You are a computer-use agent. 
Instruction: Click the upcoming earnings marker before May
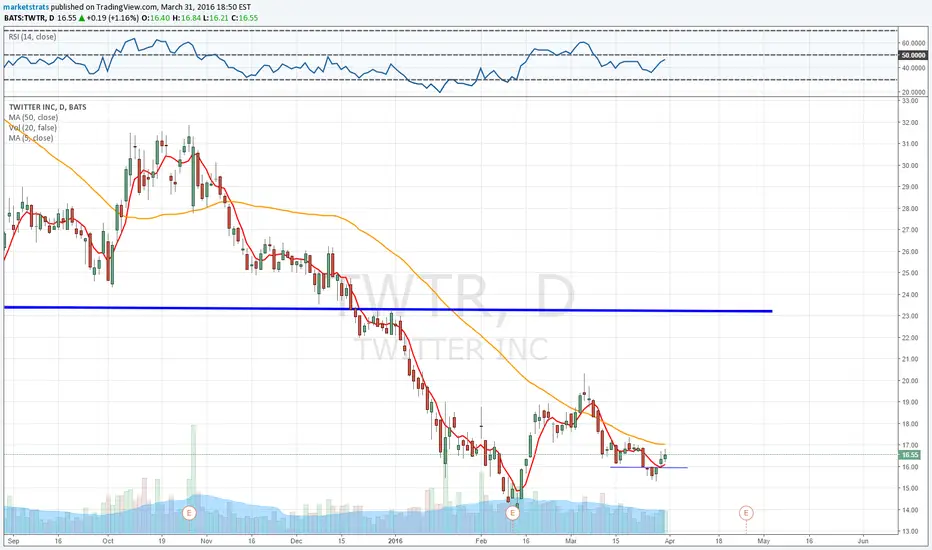[746, 513]
